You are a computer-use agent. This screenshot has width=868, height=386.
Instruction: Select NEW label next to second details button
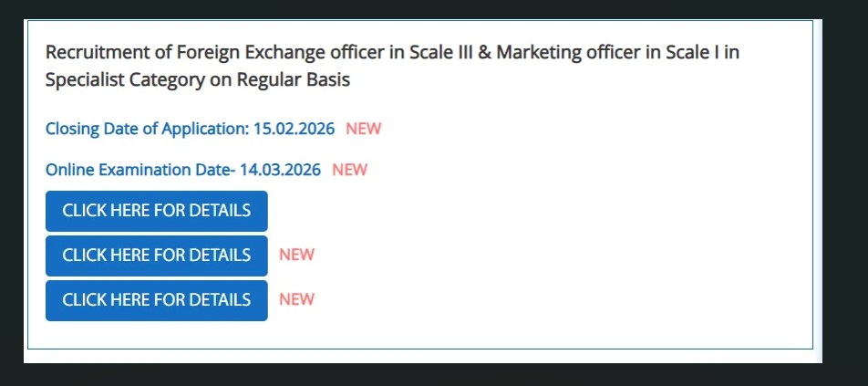point(296,256)
